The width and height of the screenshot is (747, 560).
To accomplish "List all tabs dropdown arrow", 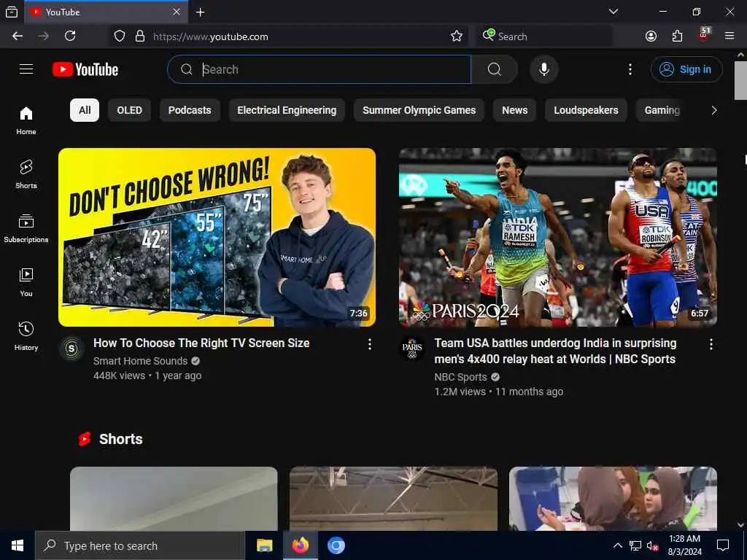I will click(x=613, y=12).
